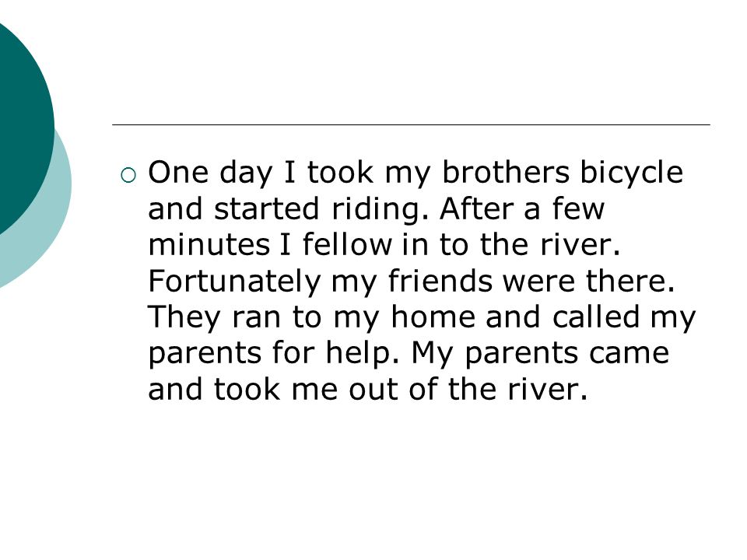Click the word "brothers" in first line
Viewport: 747px width, 560px height.
[x=506, y=172]
